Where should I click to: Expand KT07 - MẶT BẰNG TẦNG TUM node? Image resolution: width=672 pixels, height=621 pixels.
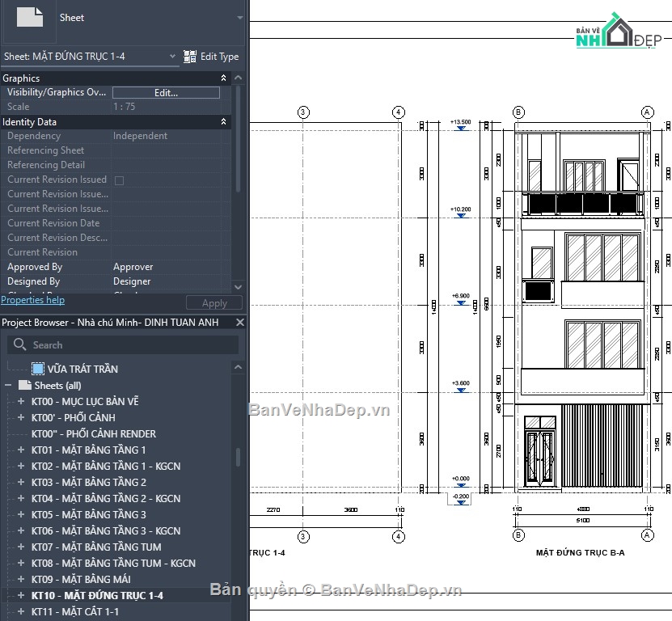(20, 547)
